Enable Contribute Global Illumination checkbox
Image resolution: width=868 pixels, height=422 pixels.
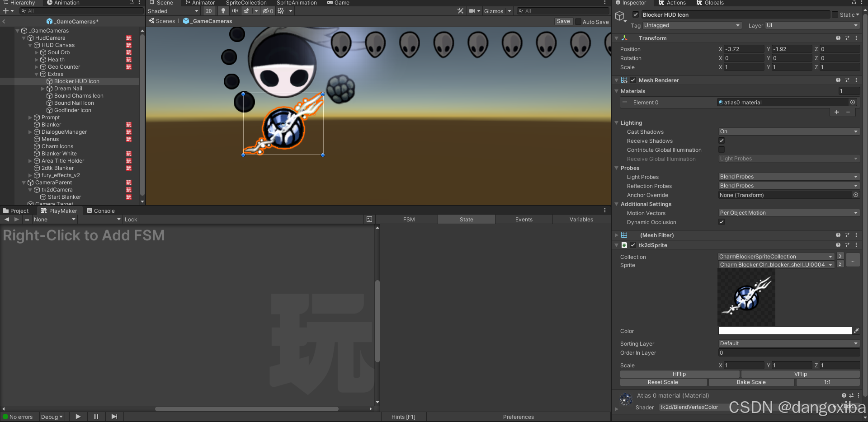point(722,150)
